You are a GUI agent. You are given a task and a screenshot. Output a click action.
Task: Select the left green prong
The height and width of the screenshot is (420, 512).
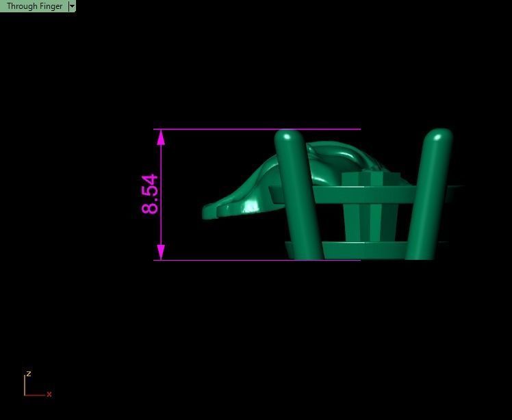point(298,196)
